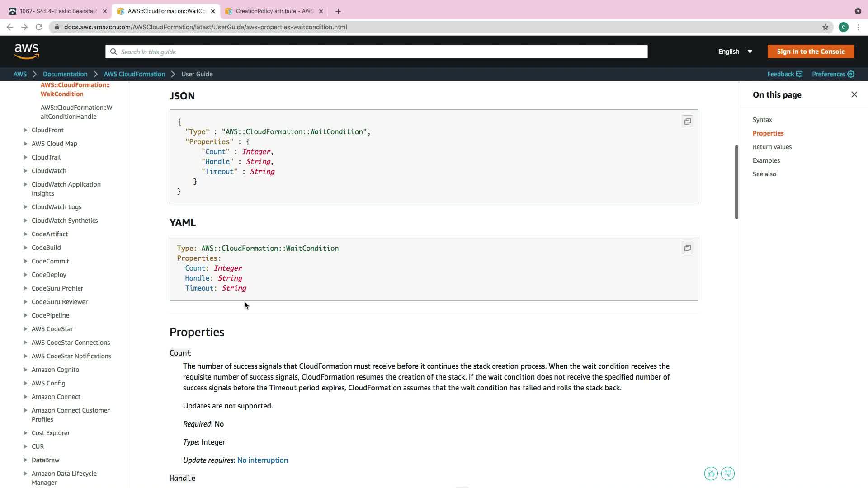Expand the CloudFront tree section
Viewport: 868px width, 488px height.
[25, 130]
